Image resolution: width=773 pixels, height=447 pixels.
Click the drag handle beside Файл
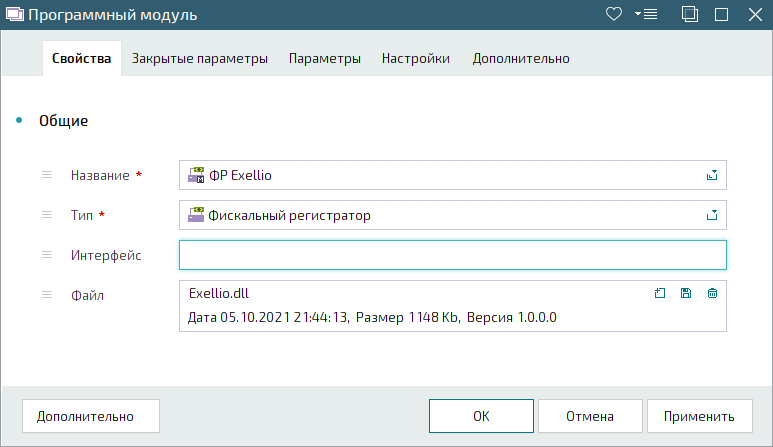coord(47,295)
